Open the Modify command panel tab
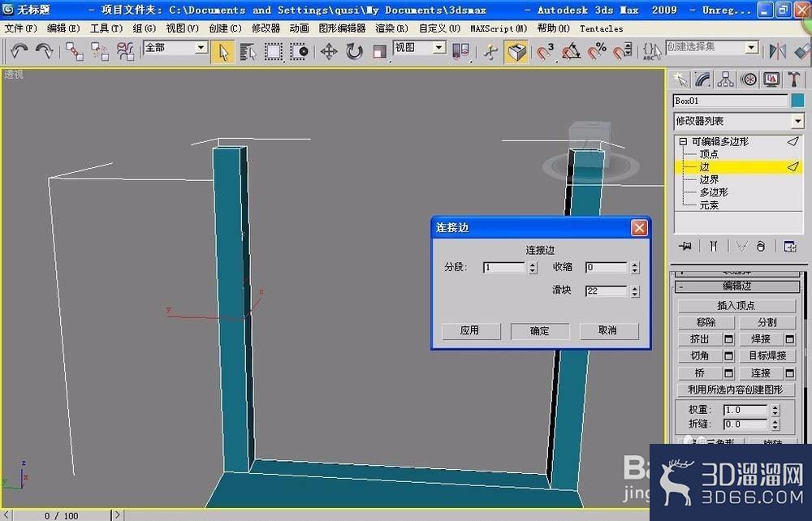 pos(702,80)
